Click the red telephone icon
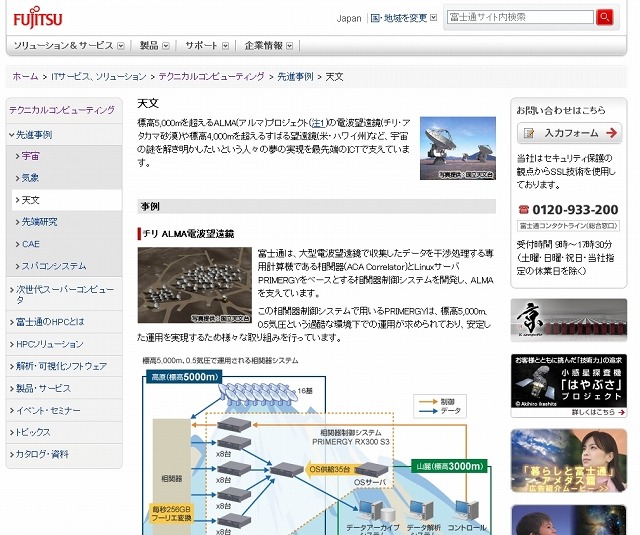640x535 pixels. pos(523,209)
